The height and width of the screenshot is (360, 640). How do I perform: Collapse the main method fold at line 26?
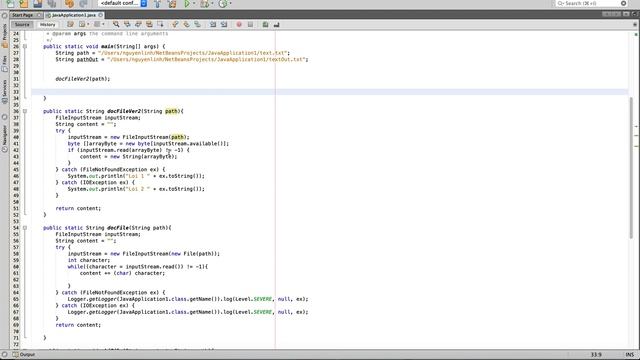tap(25, 47)
